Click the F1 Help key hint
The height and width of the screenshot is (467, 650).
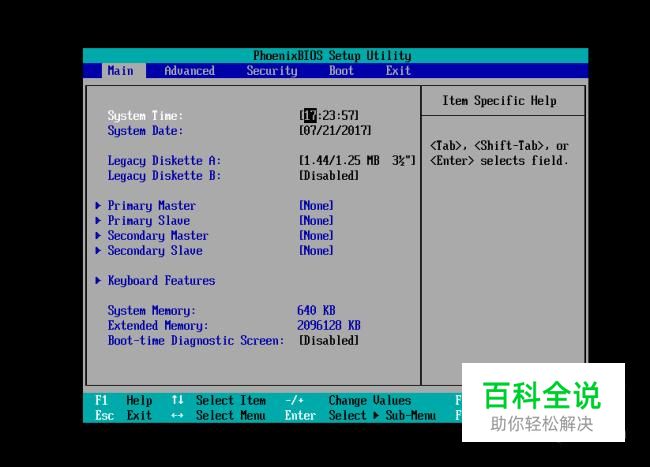click(124, 400)
